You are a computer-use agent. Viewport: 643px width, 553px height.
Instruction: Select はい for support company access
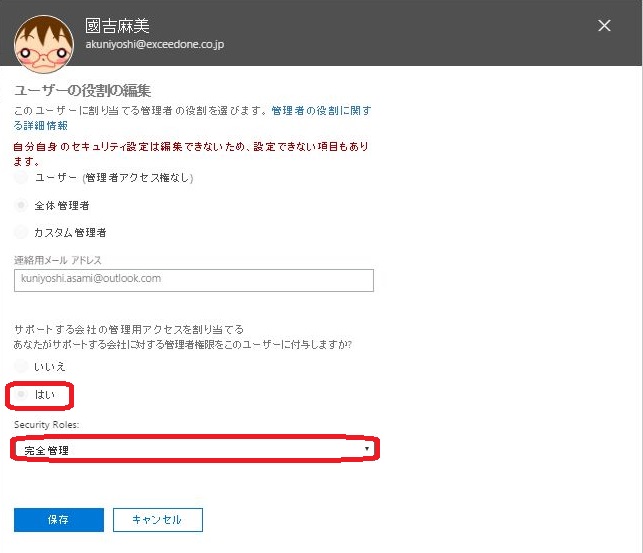point(22,395)
